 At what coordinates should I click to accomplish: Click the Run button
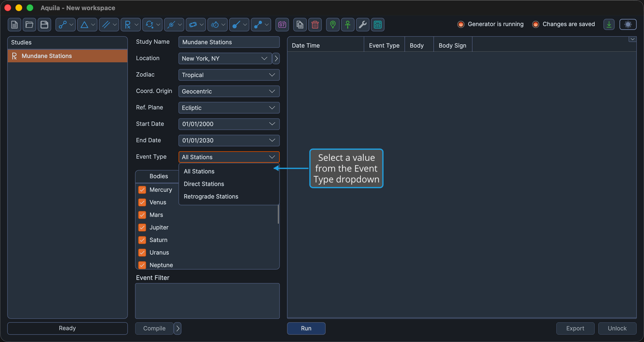(306, 328)
